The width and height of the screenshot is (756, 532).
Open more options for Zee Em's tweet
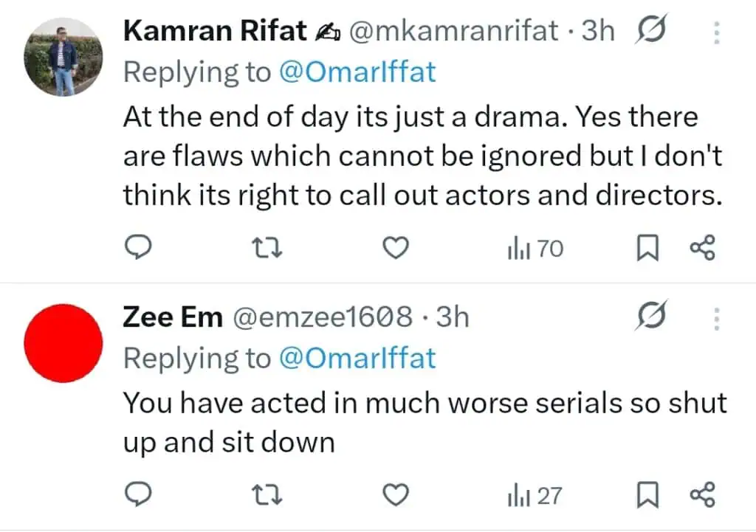click(x=715, y=319)
